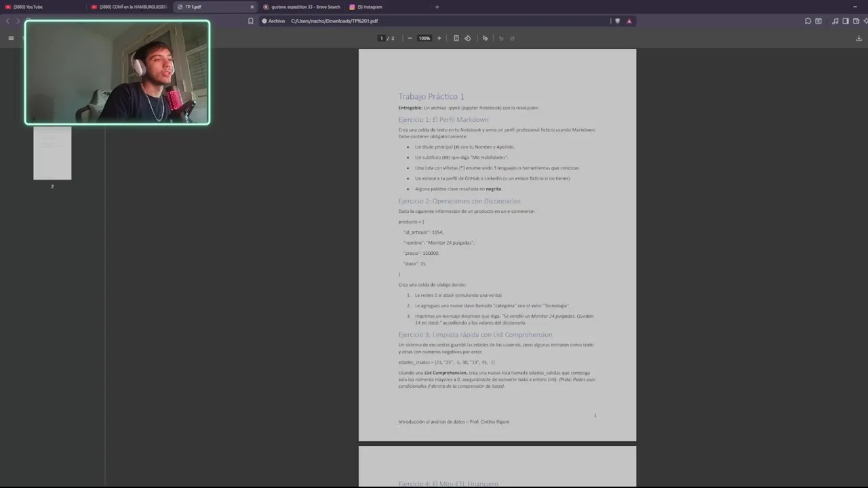
Task: Click the PDF annotate draw icon
Action: (x=485, y=38)
